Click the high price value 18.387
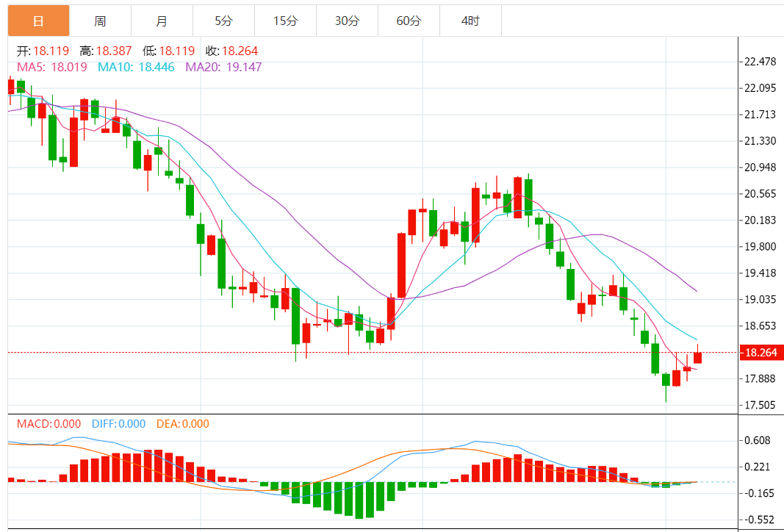Image resolution: width=784 pixels, height=532 pixels. pyautogui.click(x=114, y=51)
